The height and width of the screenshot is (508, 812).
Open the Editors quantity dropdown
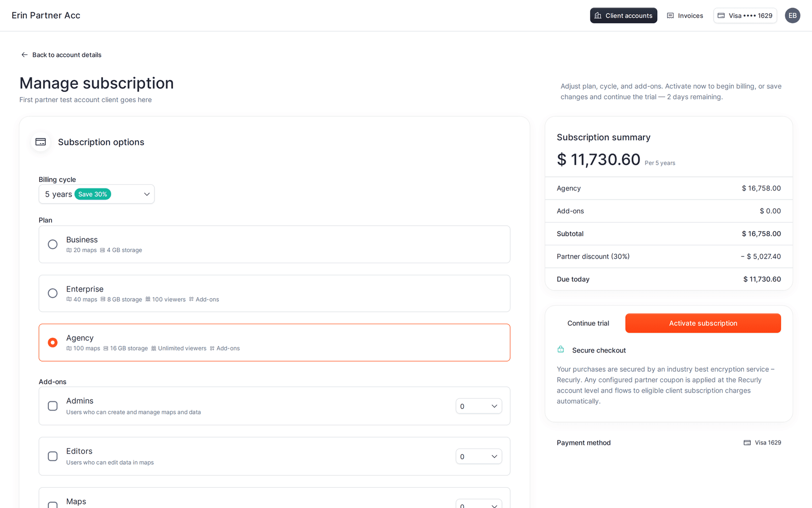(x=479, y=456)
